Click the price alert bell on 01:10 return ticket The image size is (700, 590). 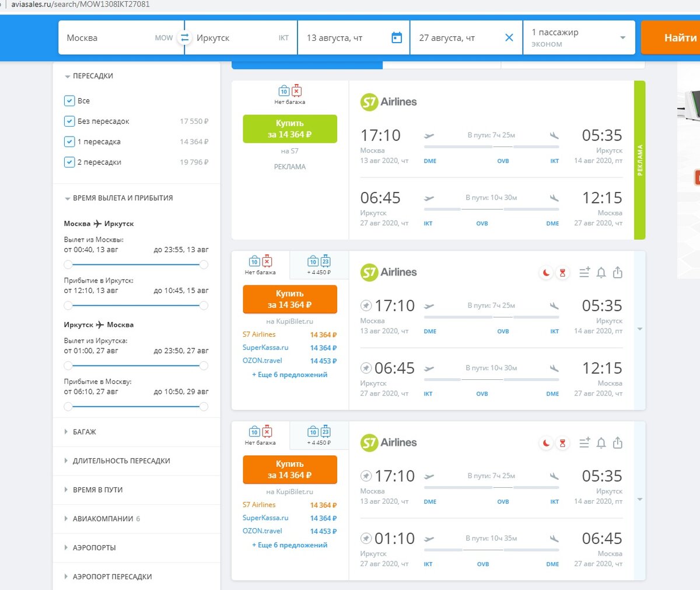point(601,443)
